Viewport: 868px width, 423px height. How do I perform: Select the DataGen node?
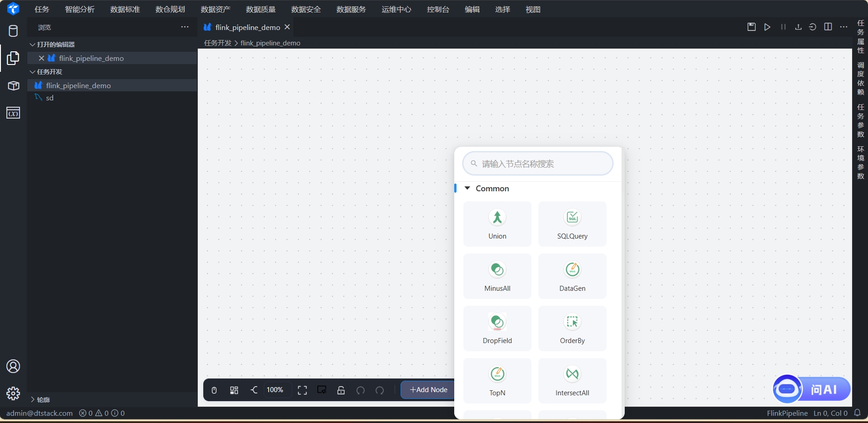[x=572, y=276]
